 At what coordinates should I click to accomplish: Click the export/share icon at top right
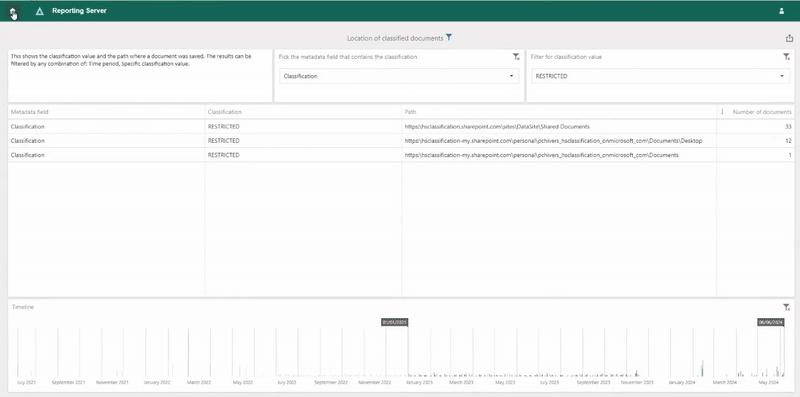(789, 38)
